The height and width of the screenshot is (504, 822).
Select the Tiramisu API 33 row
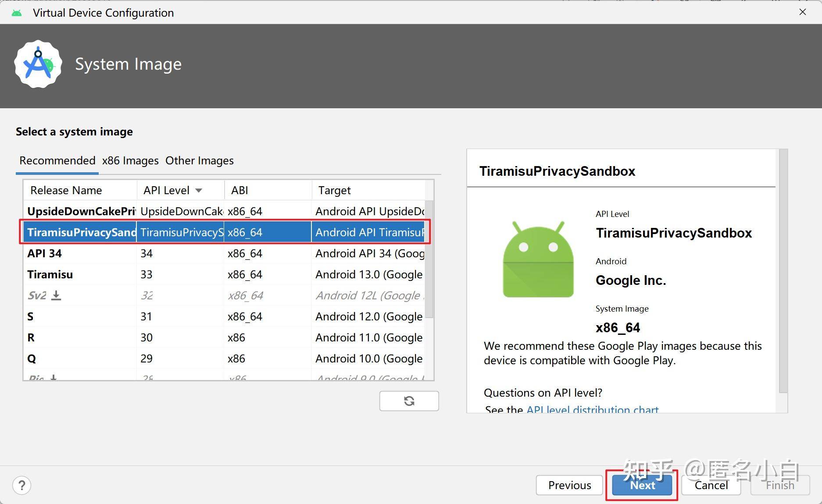[x=224, y=274]
